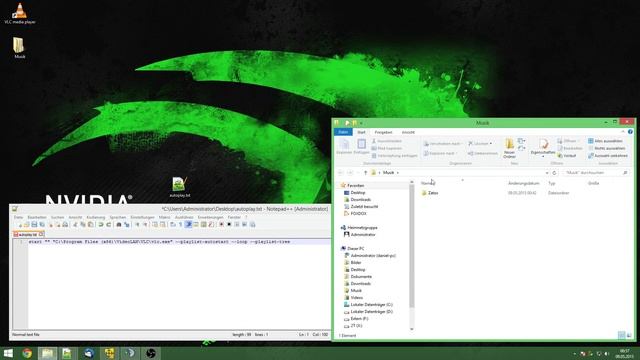Screen dimensions: 640x360
Task: Open the Makro menu in Notepad++
Action: (x=164, y=217)
